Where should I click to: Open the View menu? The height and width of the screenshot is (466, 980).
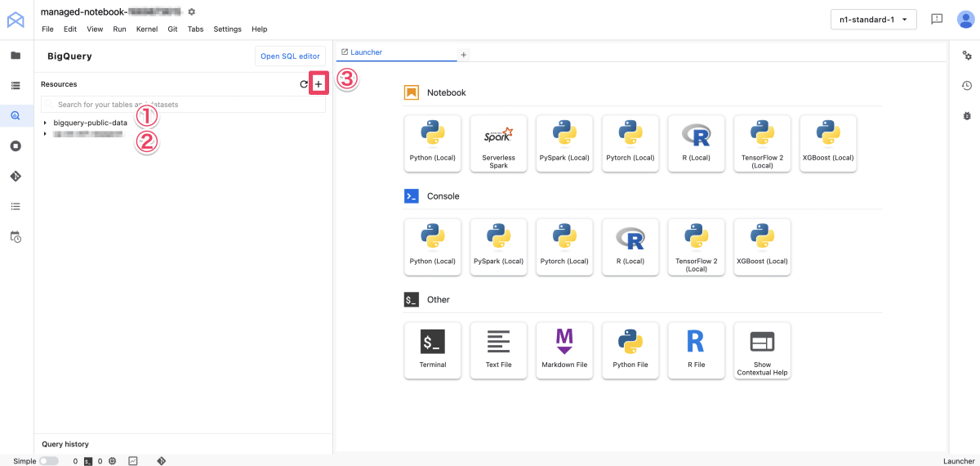[x=95, y=29]
